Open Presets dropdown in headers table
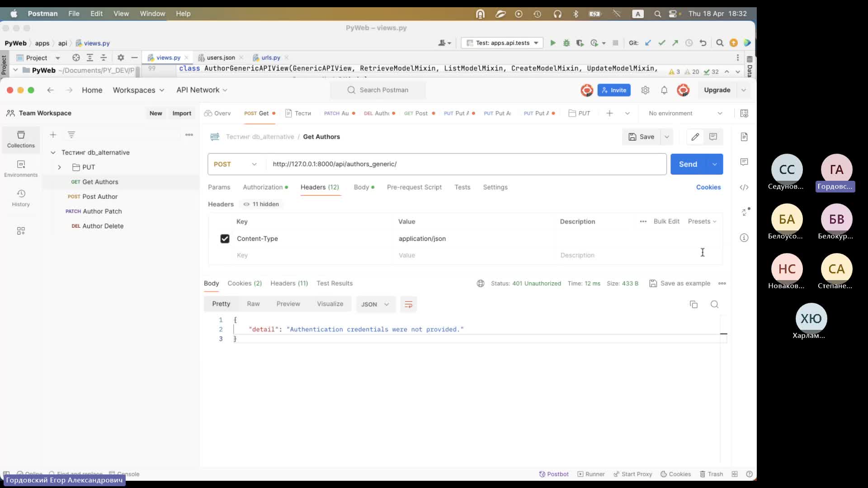Screen dimensions: 868x488 point(702,221)
